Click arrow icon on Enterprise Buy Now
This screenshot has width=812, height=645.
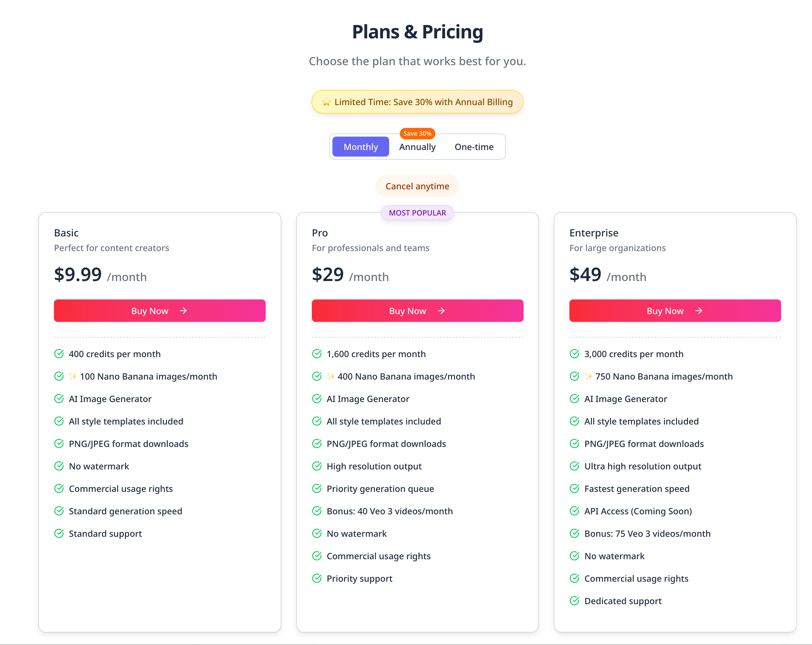698,311
